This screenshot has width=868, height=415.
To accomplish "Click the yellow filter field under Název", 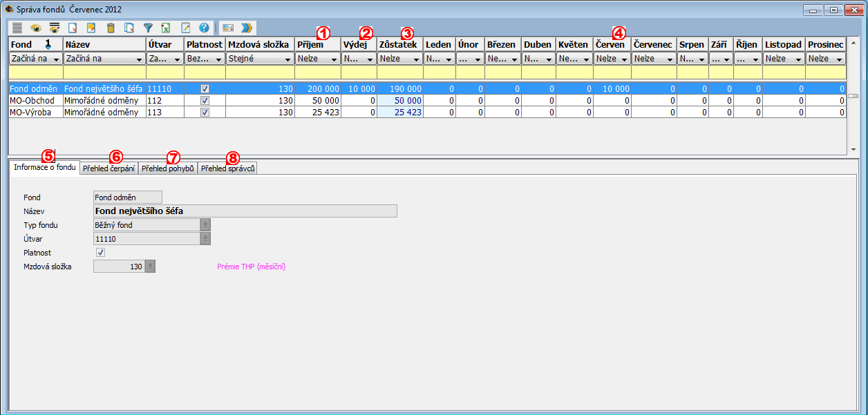I will [104, 73].
